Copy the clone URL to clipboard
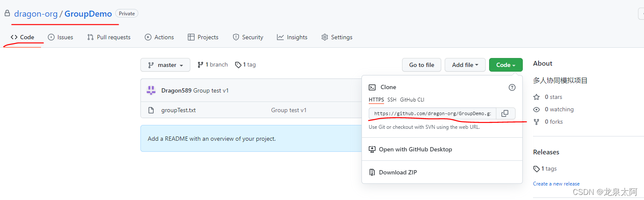 pyautogui.click(x=505, y=113)
